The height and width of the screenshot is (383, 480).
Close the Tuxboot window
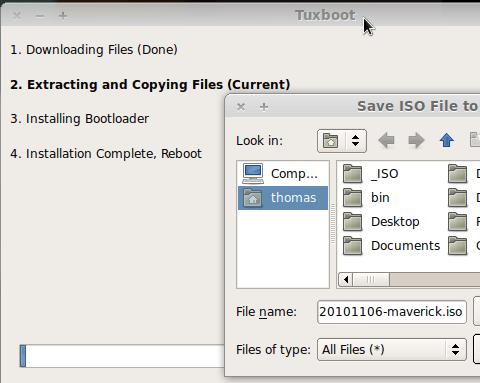(17, 15)
